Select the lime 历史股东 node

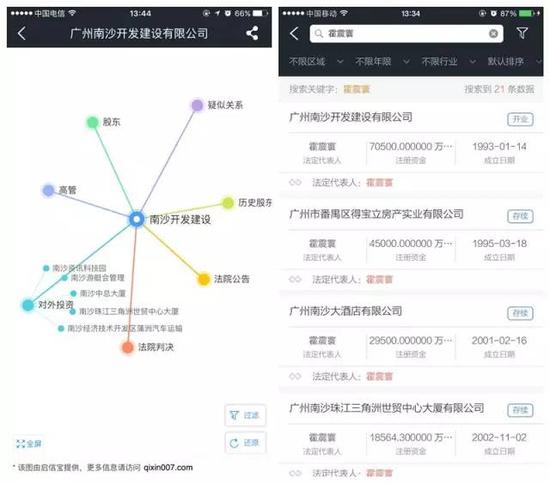pos(228,202)
